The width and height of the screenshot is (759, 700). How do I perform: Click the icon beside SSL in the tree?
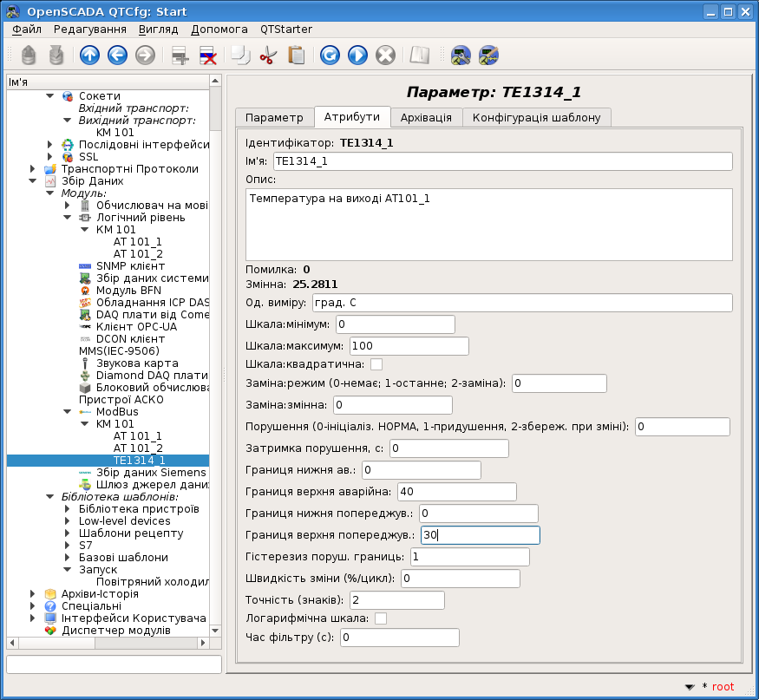[68, 157]
